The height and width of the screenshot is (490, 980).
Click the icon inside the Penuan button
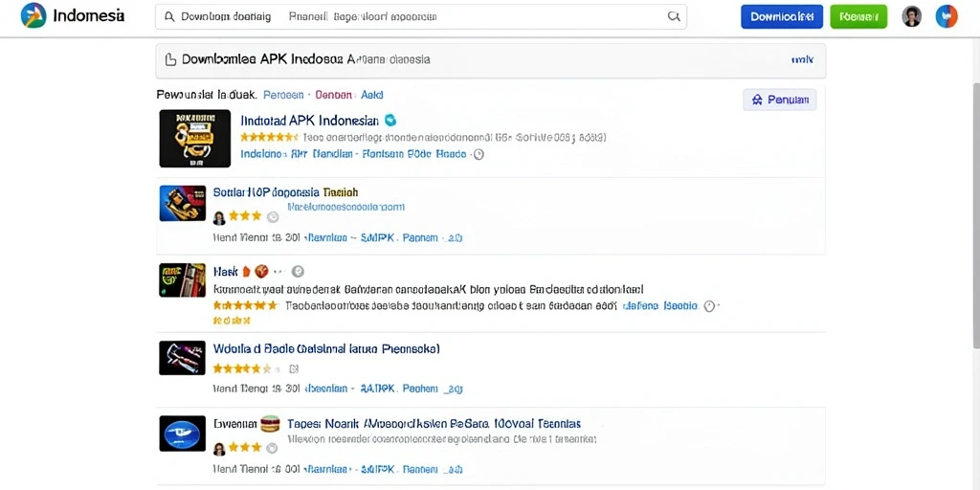pyautogui.click(x=757, y=100)
